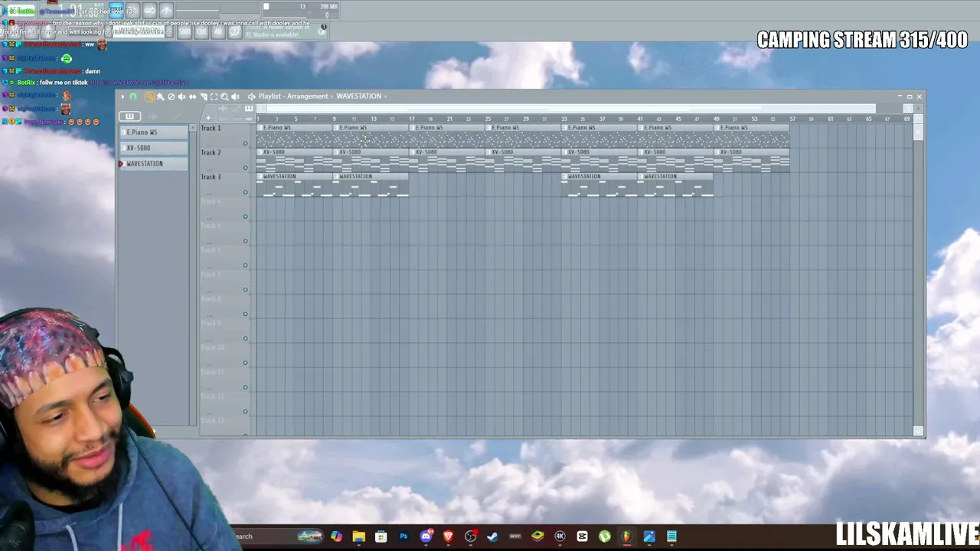Collapse the pattern picker panel
This screenshot has width=980, height=551.
[x=193, y=128]
